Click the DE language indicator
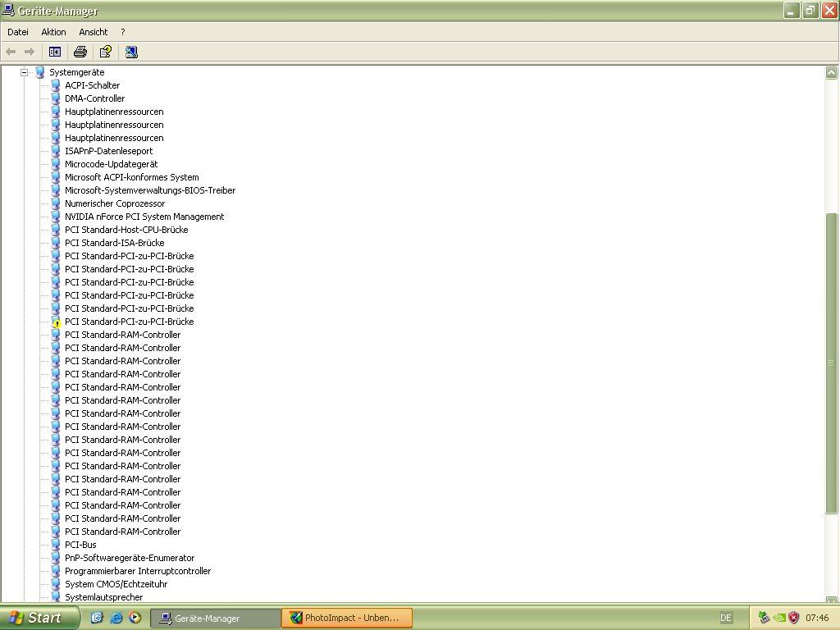 click(725, 618)
